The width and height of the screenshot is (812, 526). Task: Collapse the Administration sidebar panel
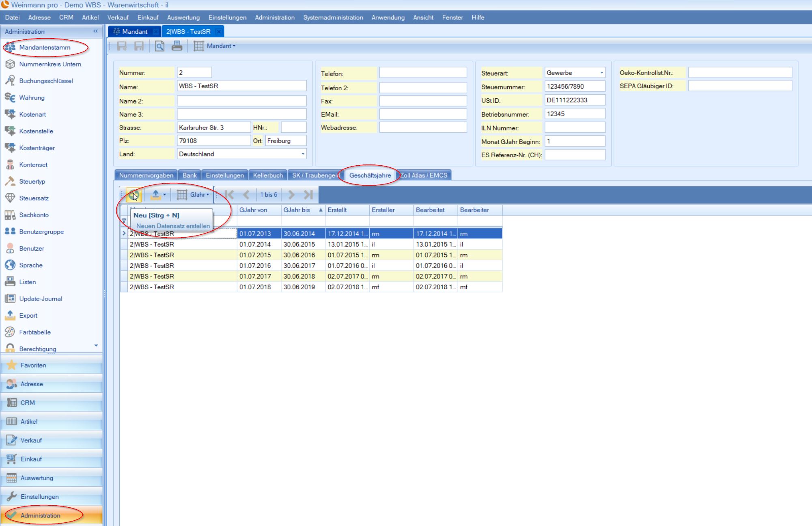(x=96, y=31)
